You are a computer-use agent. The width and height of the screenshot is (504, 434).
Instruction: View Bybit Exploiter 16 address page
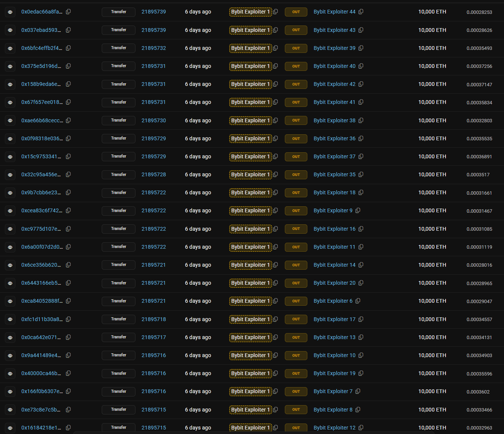point(334,229)
